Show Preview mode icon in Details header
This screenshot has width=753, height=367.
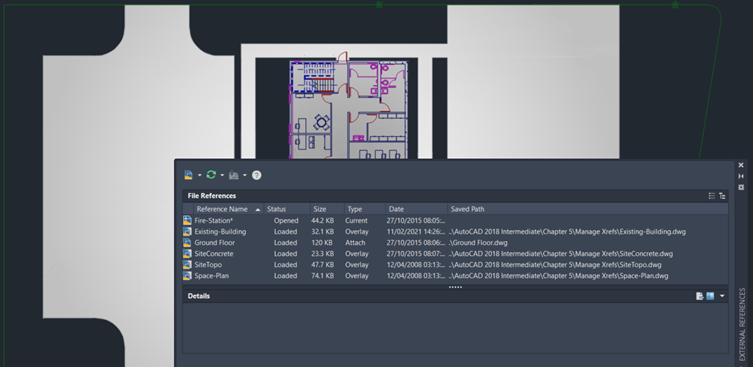[710, 296]
